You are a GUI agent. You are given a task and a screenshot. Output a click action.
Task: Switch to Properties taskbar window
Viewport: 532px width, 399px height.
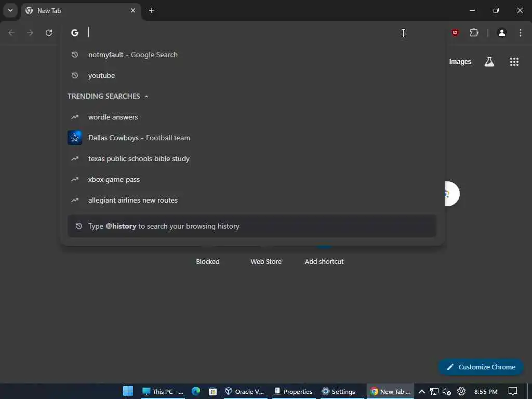294,392
